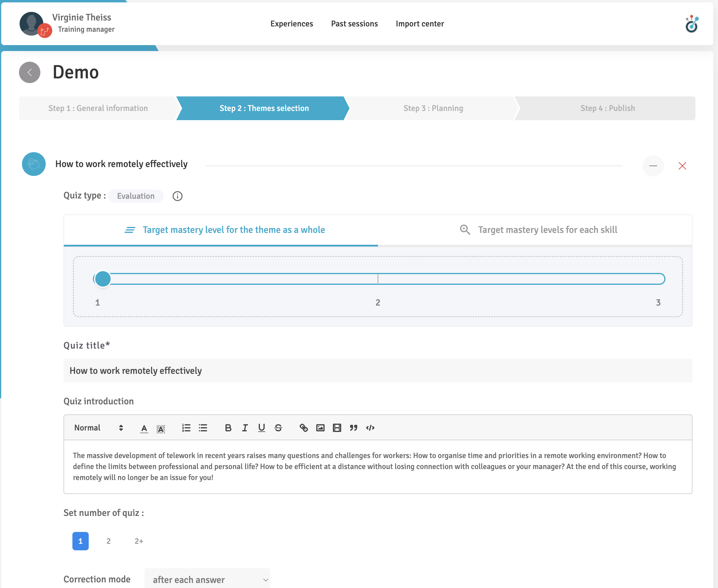Insert a blockquote

(354, 428)
